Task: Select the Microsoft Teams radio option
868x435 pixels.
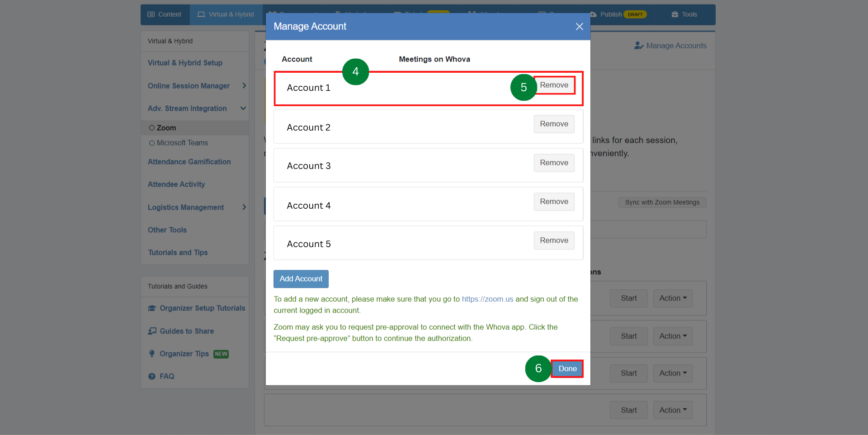Action: coord(152,143)
